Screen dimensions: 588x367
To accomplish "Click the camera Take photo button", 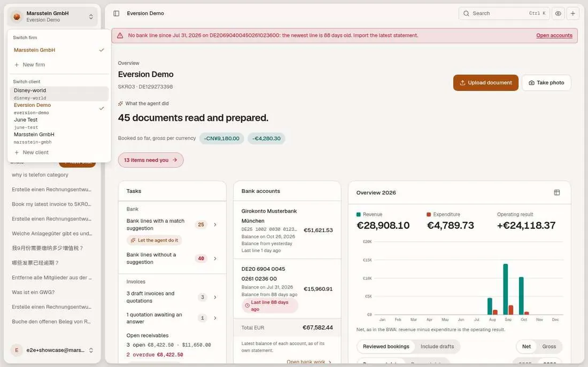I will pos(546,82).
